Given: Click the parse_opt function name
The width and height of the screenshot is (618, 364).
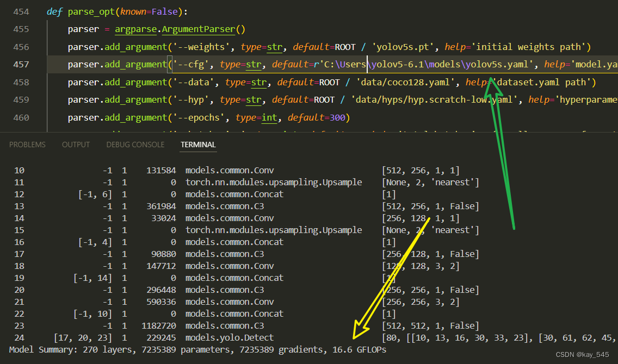Looking at the screenshot, I should pyautogui.click(x=91, y=11).
